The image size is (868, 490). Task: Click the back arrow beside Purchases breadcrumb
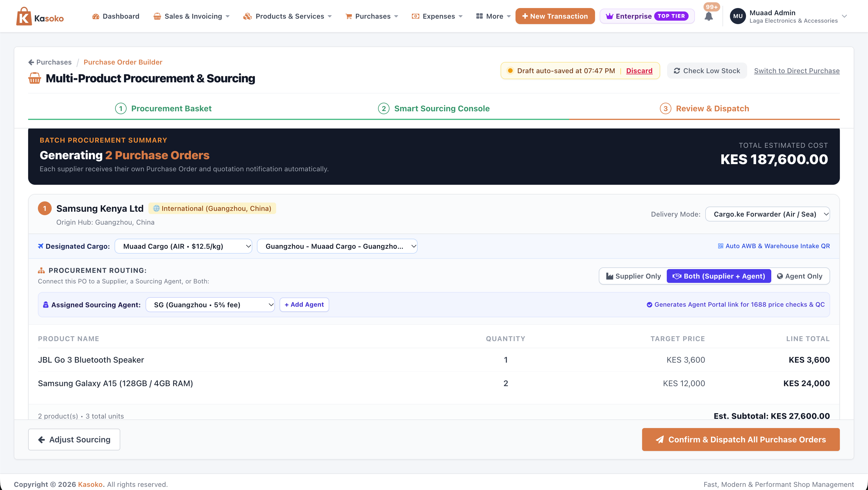31,62
